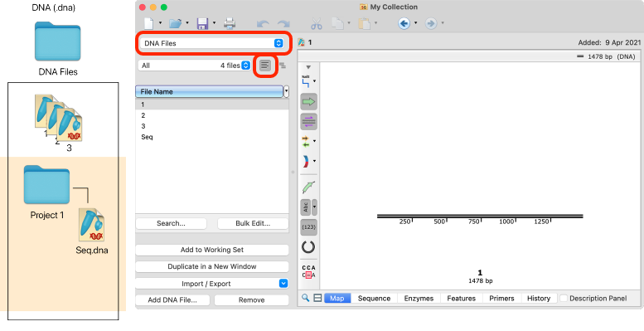644x331 pixels.
Task: Switch to the Enzymes tab
Action: [x=419, y=298]
